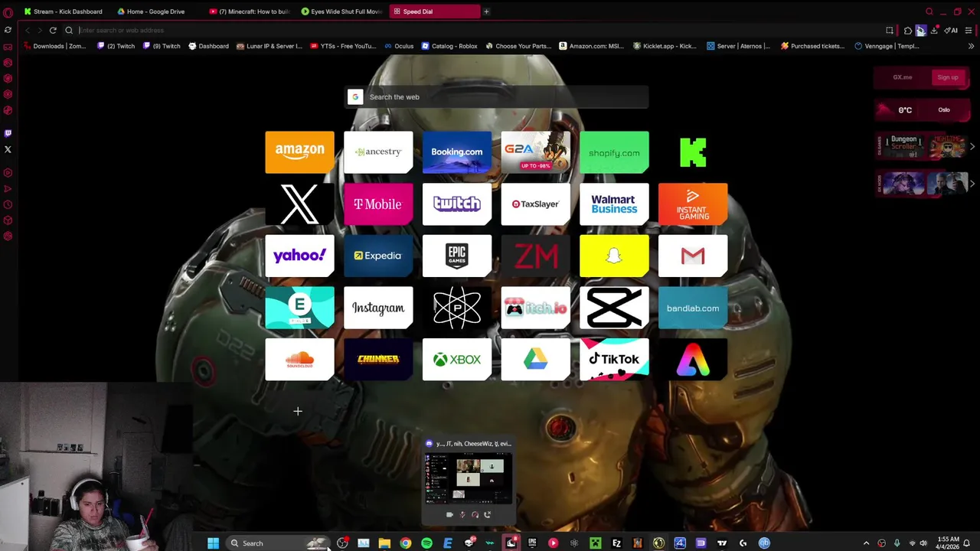Open the Opera main menu logo
Viewport: 980px width, 551px height.
tap(8, 12)
